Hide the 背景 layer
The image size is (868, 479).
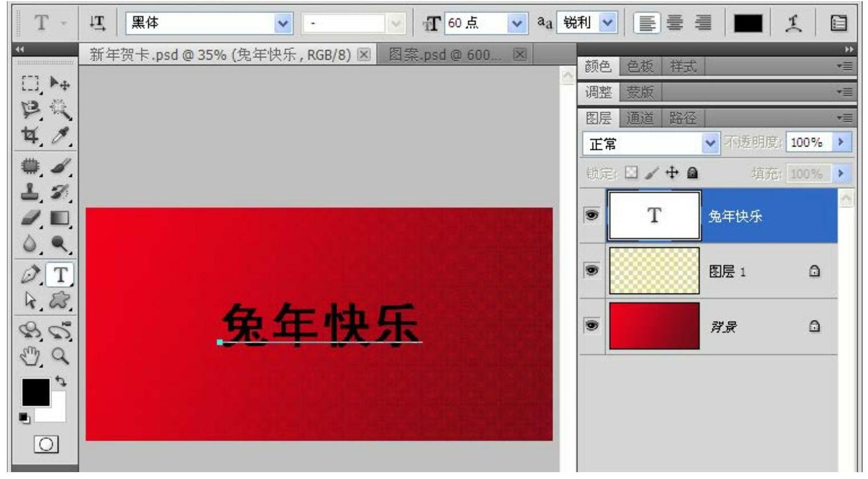[591, 325]
